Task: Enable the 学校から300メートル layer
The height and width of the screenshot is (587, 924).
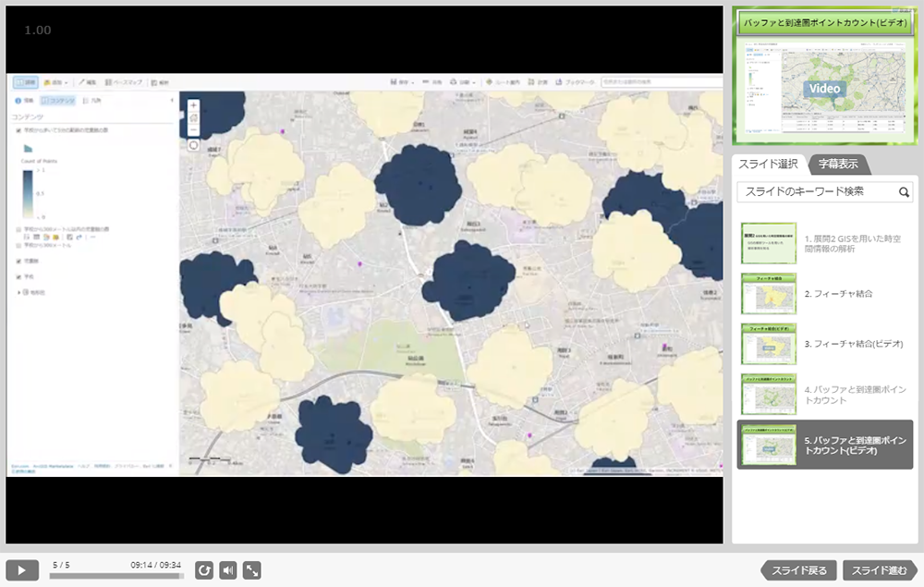Action: pos(17,246)
